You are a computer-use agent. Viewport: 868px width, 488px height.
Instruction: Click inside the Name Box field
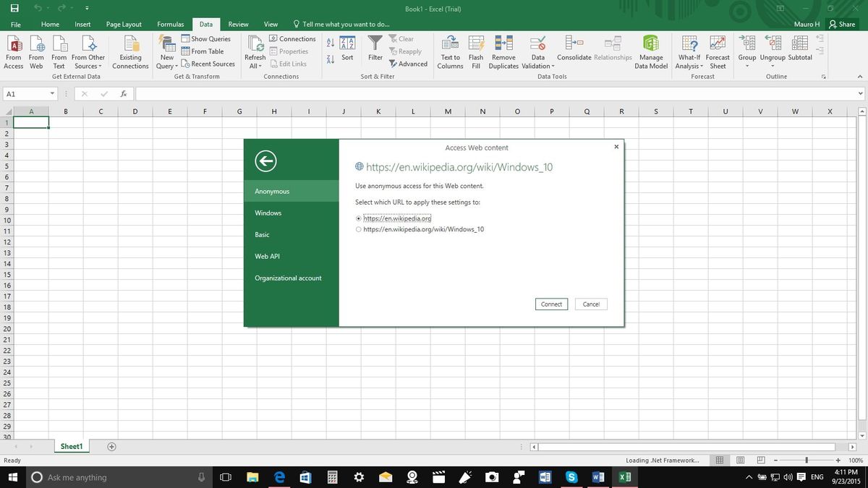coord(27,93)
